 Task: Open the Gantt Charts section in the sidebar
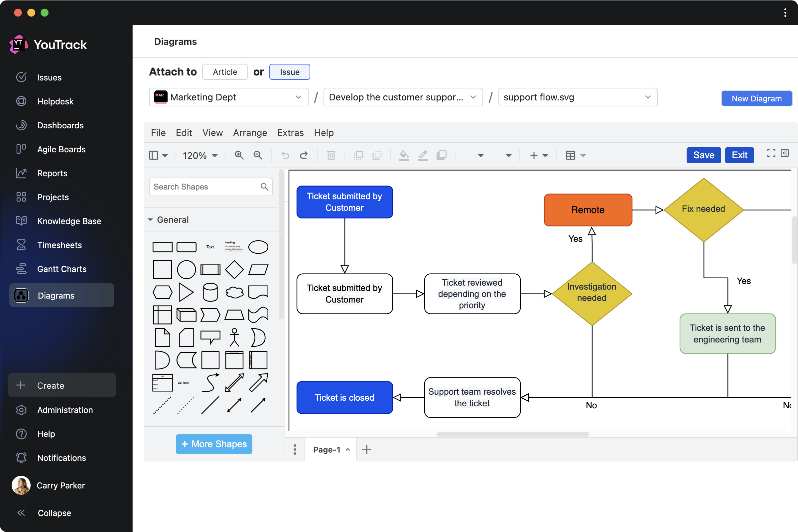click(x=62, y=269)
